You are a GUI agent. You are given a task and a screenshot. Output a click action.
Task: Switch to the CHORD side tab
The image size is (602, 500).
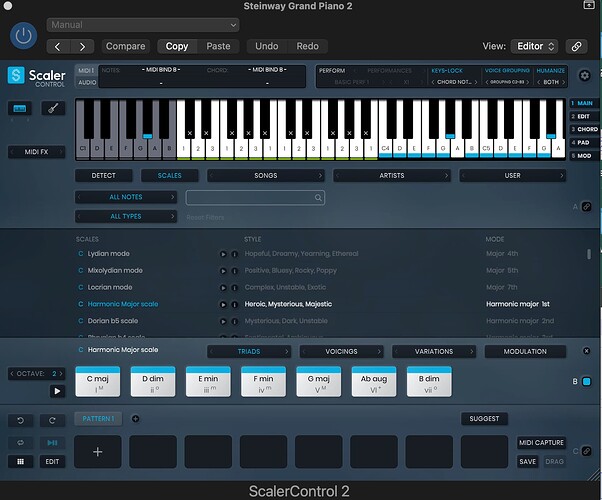click(x=585, y=130)
